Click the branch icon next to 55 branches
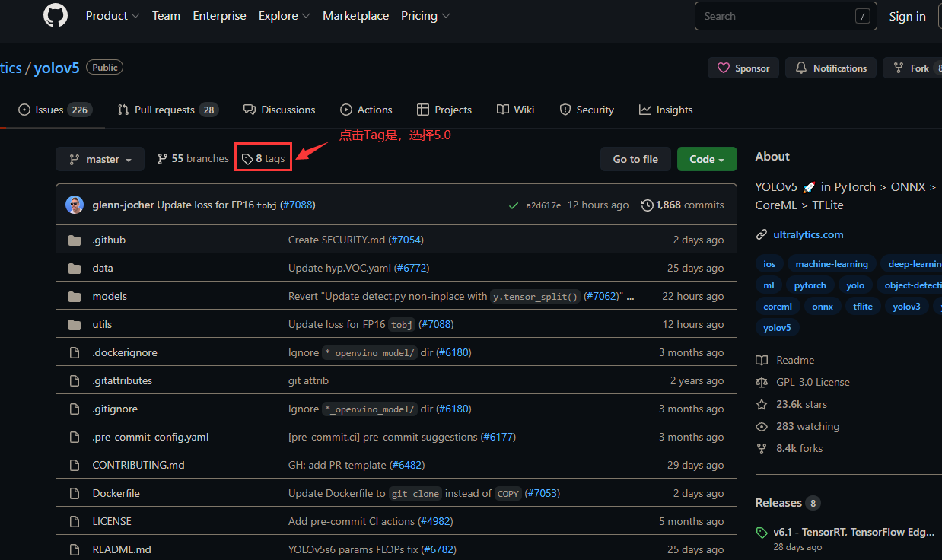This screenshot has height=560, width=942. pyautogui.click(x=162, y=159)
